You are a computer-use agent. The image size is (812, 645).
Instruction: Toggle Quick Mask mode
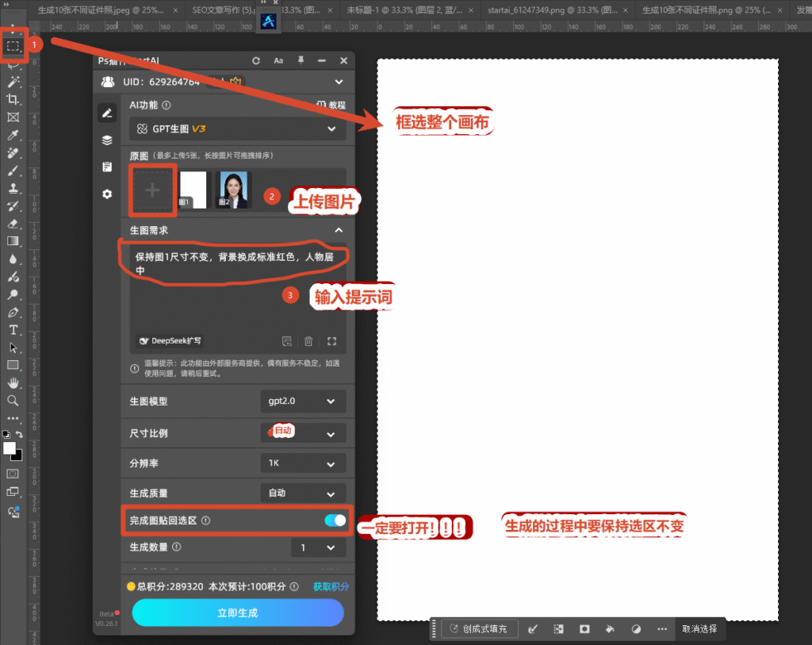[x=13, y=474]
